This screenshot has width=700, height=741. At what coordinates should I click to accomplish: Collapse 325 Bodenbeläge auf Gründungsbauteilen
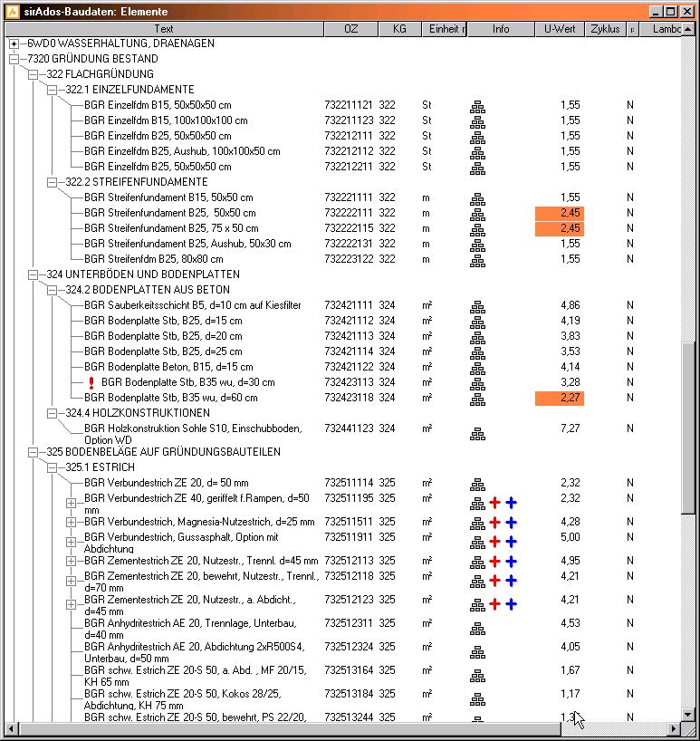pyautogui.click(x=34, y=451)
